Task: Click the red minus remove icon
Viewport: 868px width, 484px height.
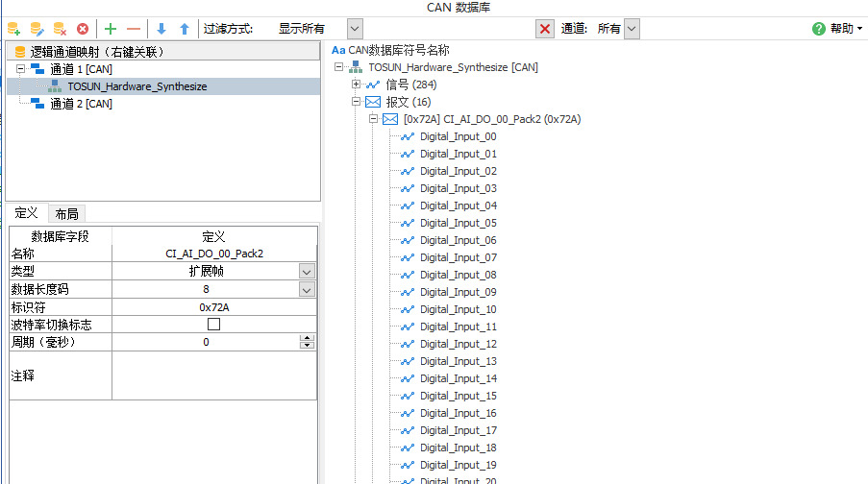Action: click(134, 29)
